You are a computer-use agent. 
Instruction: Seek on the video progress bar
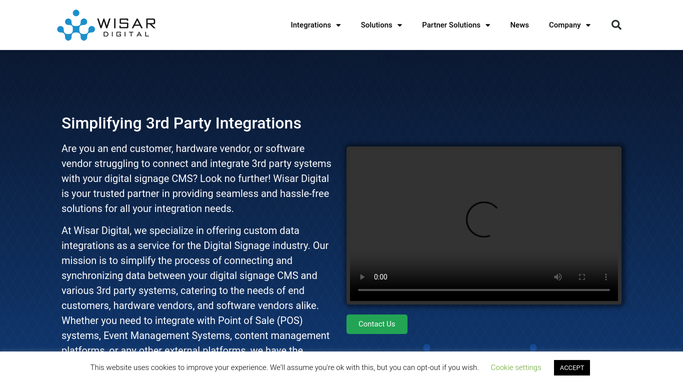pos(484,290)
